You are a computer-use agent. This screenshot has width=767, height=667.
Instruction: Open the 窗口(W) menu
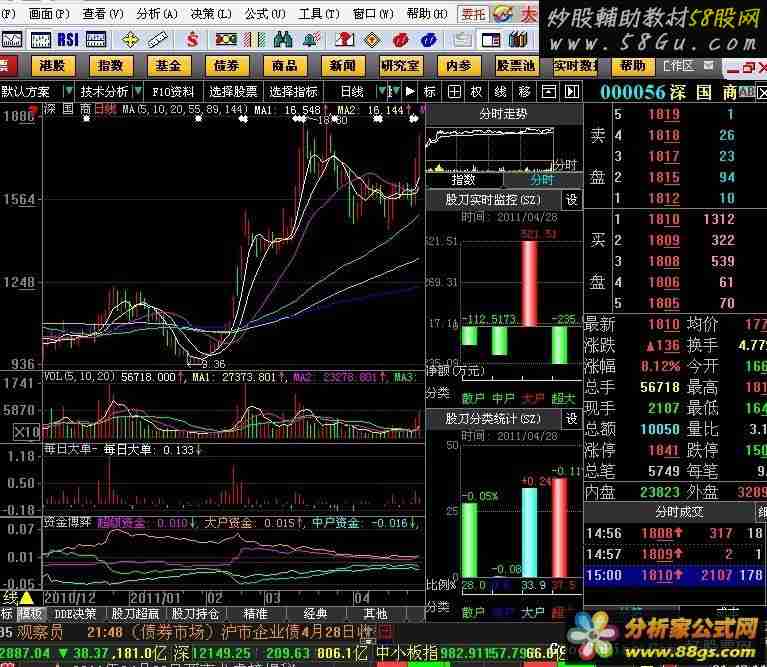373,14
